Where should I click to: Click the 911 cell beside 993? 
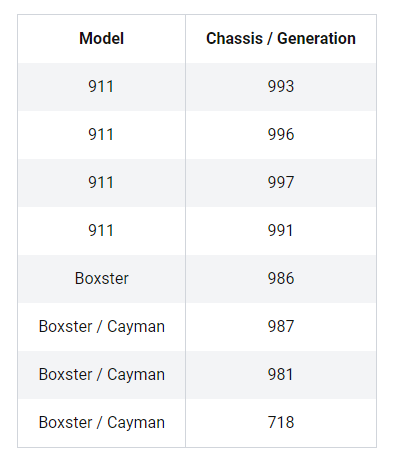pyautogui.click(x=102, y=87)
